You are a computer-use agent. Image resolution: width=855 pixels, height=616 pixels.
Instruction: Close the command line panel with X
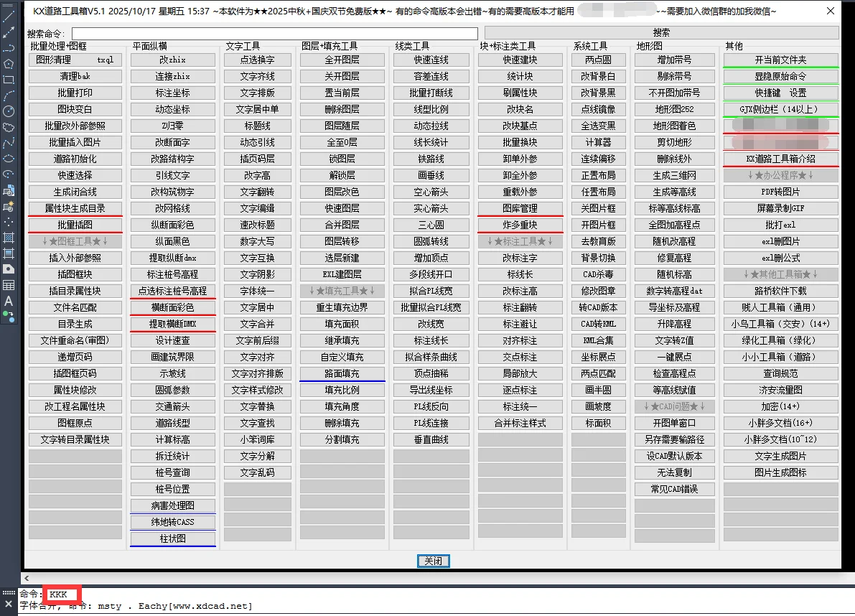tap(8, 604)
